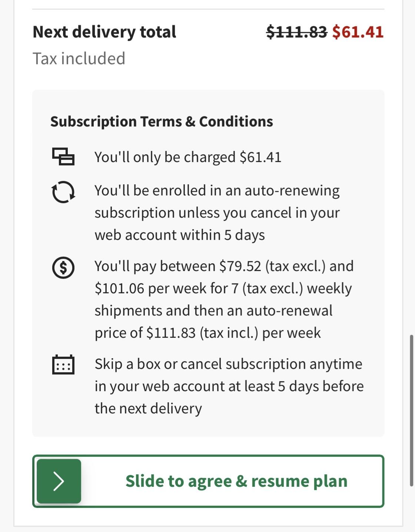Screen dimensions: 415x532
Task: Click the "web account within 5 days" line
Action: coord(180,235)
